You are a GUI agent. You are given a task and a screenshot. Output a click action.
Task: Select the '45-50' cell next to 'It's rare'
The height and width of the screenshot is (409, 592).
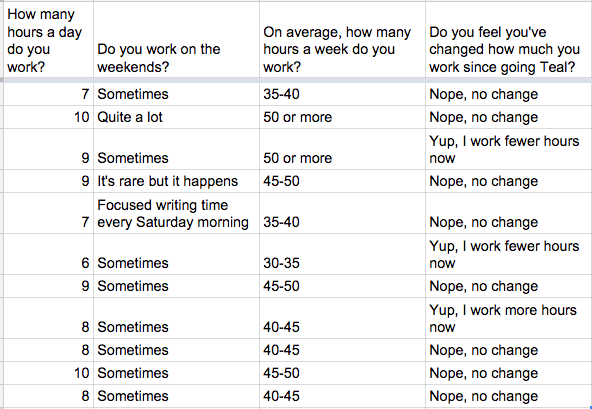pyautogui.click(x=342, y=181)
